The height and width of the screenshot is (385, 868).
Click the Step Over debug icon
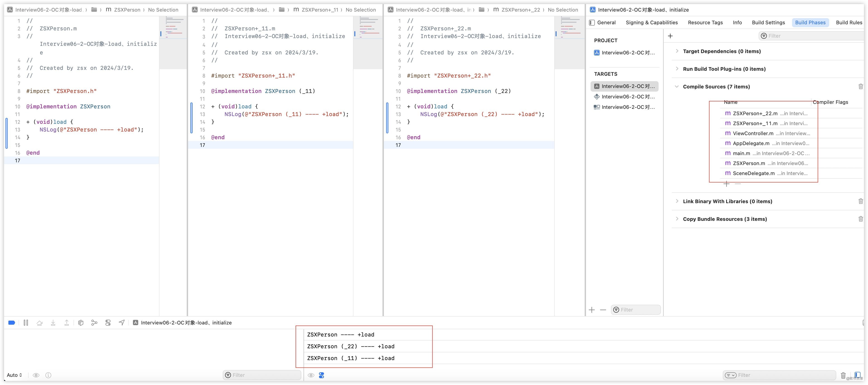point(39,323)
